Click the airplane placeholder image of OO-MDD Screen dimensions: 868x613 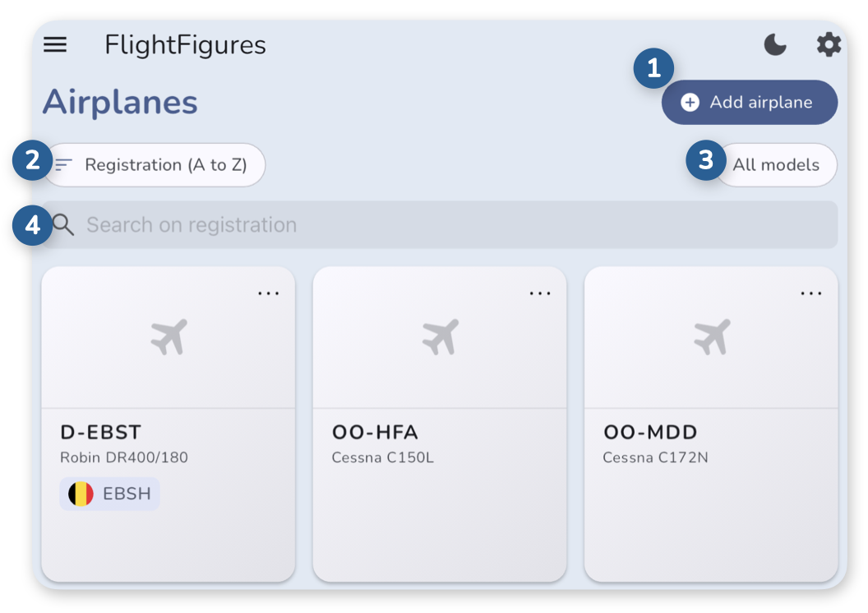tap(711, 337)
